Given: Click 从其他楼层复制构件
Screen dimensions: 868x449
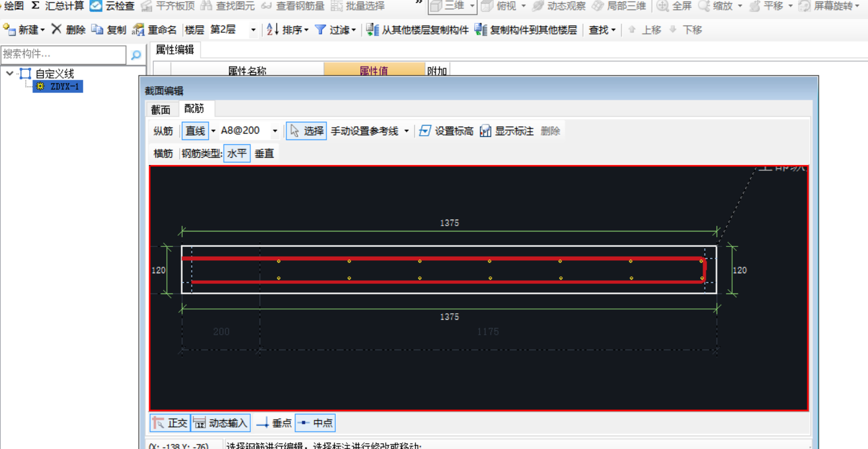Looking at the screenshot, I should (417, 29).
